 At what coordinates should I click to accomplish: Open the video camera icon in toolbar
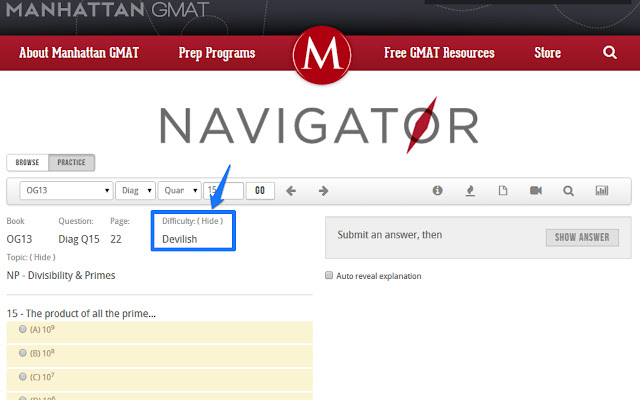(x=536, y=190)
